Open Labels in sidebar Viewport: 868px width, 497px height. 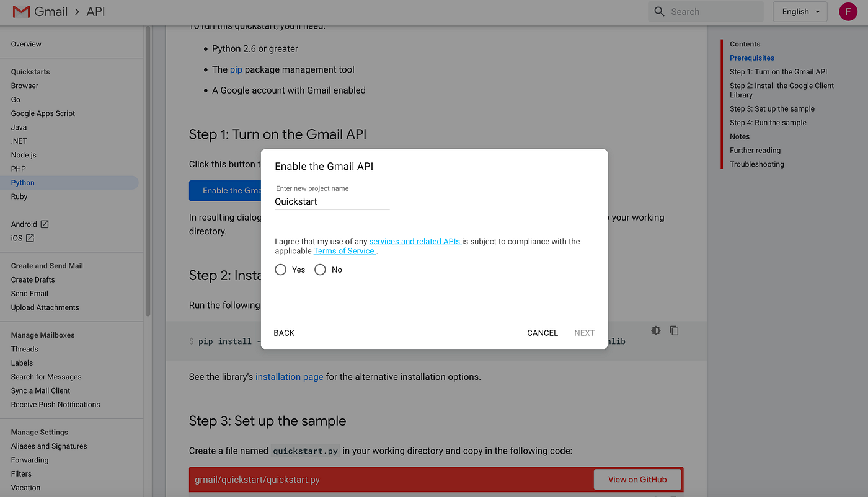click(22, 363)
